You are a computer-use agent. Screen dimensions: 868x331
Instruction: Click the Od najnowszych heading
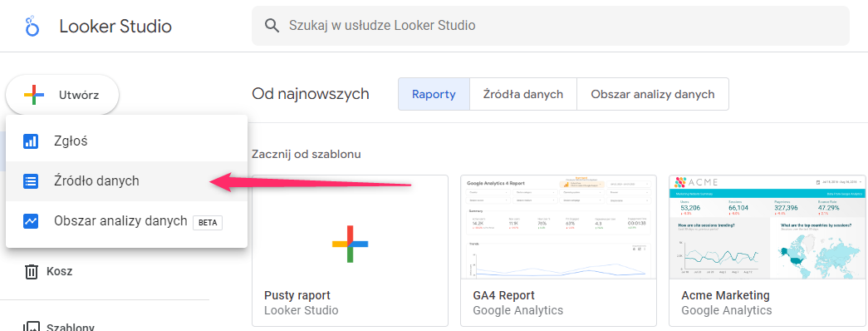(311, 94)
